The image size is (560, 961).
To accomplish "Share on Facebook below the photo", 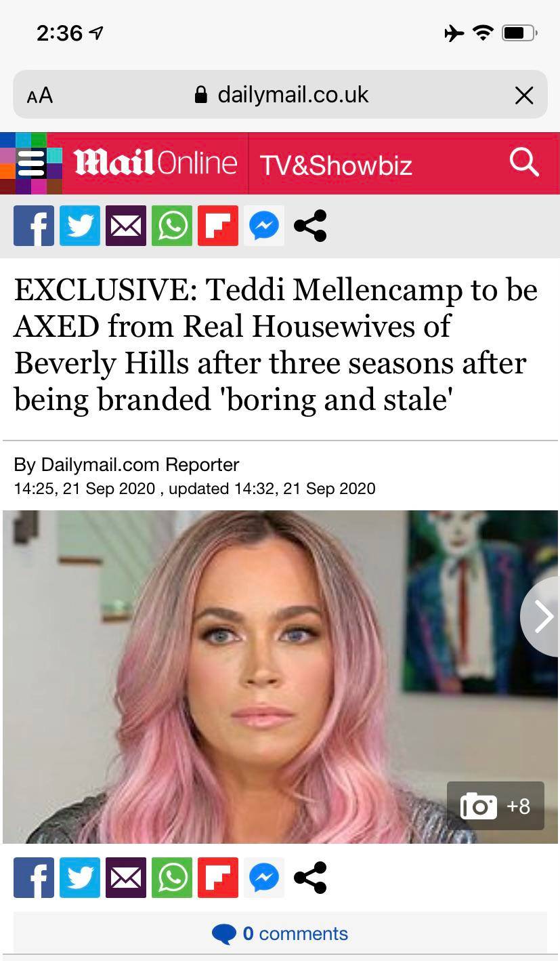I will coord(34,878).
